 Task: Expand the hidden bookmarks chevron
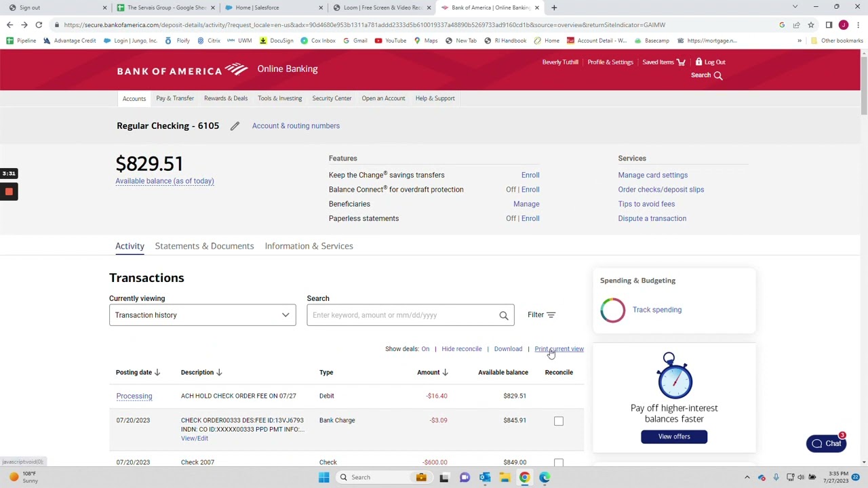[800, 41]
